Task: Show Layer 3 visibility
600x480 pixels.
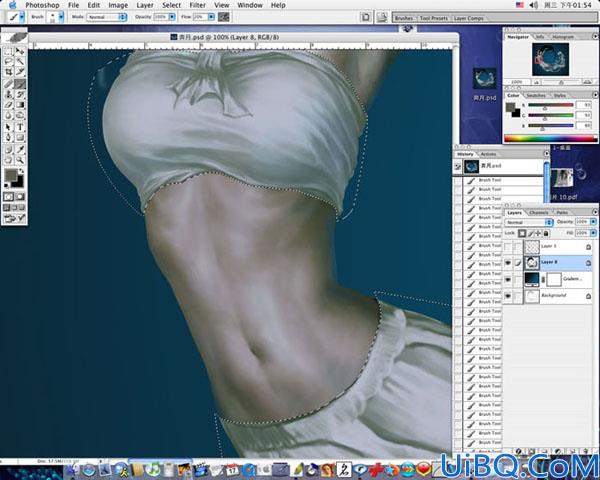Action: pyautogui.click(x=508, y=247)
